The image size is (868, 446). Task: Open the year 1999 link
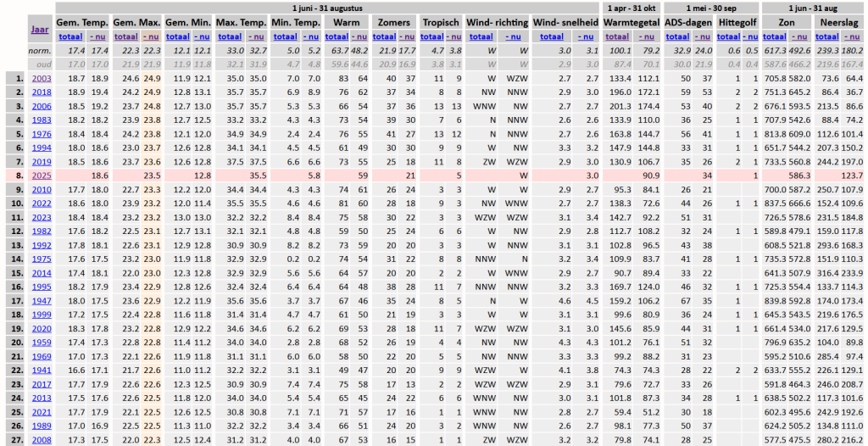click(x=42, y=315)
